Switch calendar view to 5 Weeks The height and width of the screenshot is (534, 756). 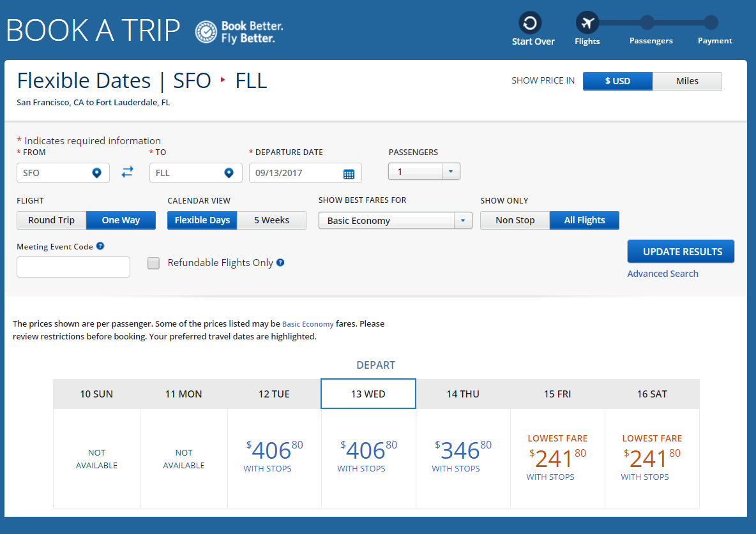point(271,220)
